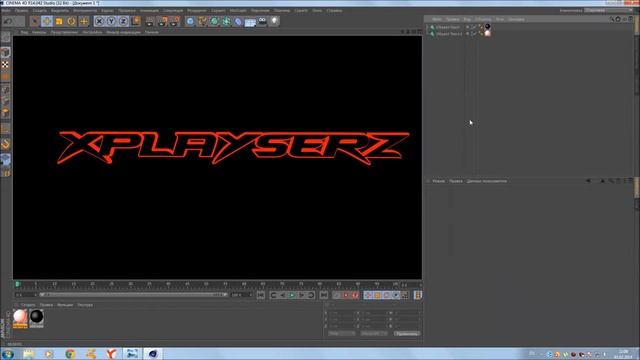Screen dimensions: 640x360
Task: Open the viewport's Cameras menu
Action: (x=39, y=32)
